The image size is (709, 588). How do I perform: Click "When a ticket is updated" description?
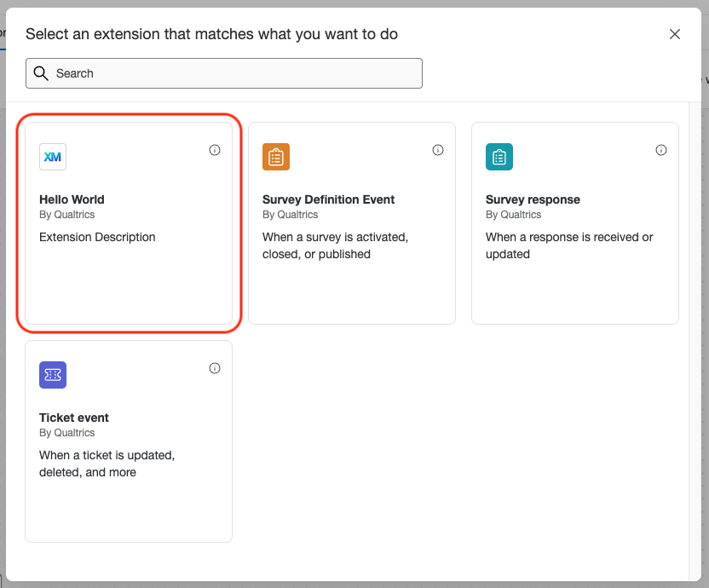coord(107,464)
